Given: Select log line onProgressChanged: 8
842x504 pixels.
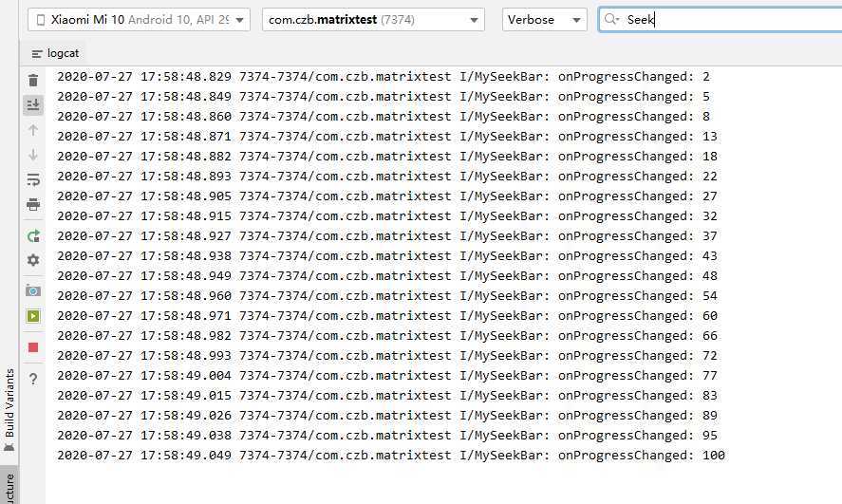Looking at the screenshot, I should coord(384,117).
